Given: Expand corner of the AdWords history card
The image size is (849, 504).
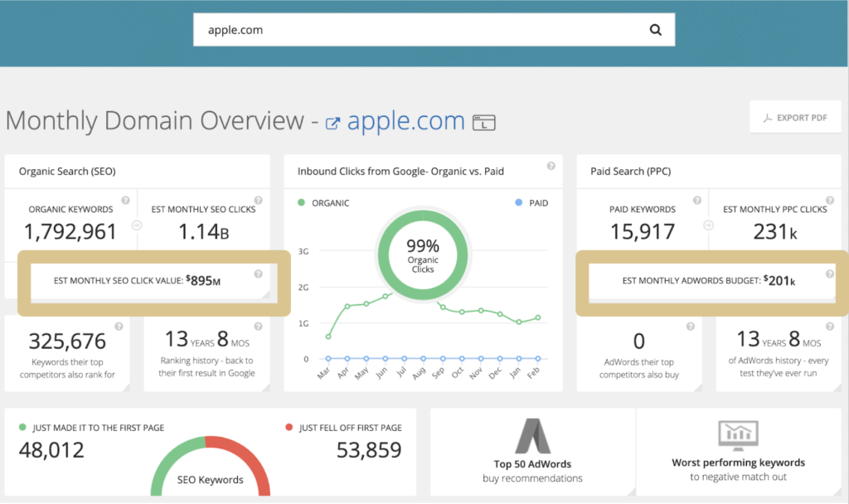Looking at the screenshot, I should point(837,387).
